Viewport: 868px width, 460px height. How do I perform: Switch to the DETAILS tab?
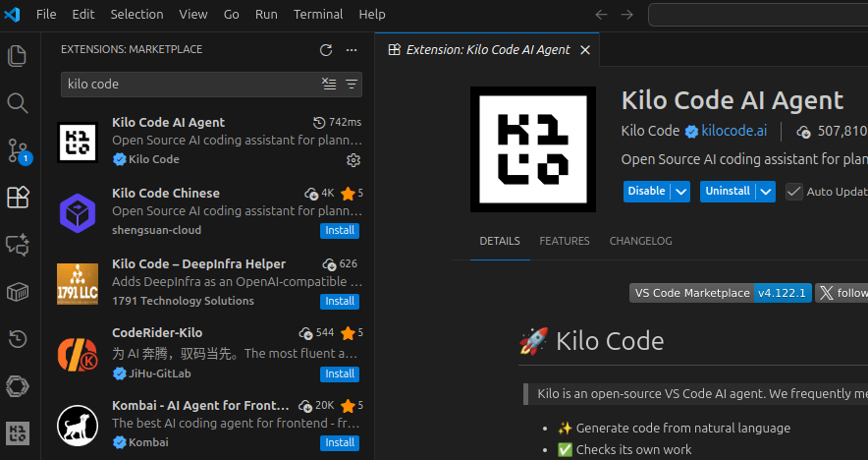500,241
